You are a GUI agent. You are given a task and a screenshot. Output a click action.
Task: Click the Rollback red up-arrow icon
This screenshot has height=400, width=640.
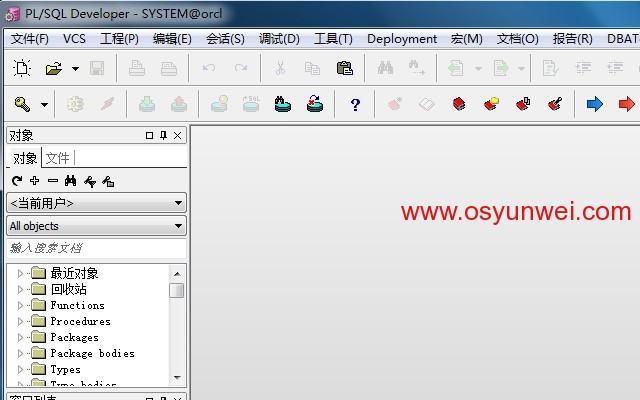(x=179, y=104)
